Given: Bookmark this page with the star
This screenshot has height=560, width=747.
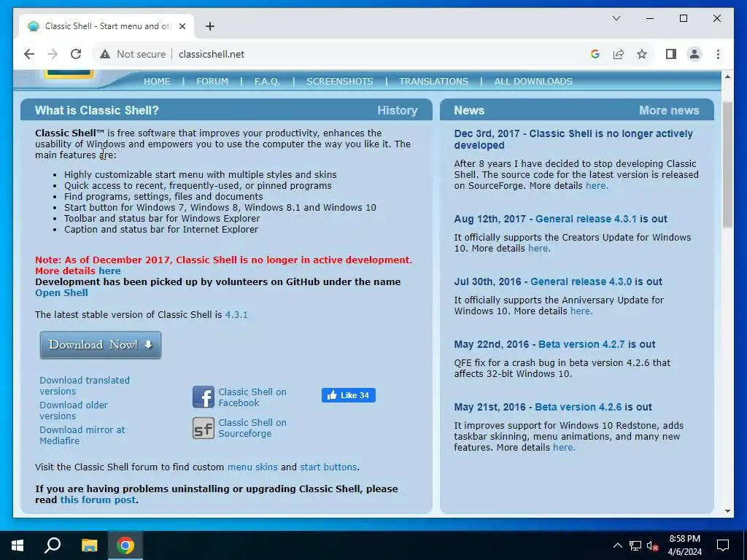Looking at the screenshot, I should tap(642, 54).
